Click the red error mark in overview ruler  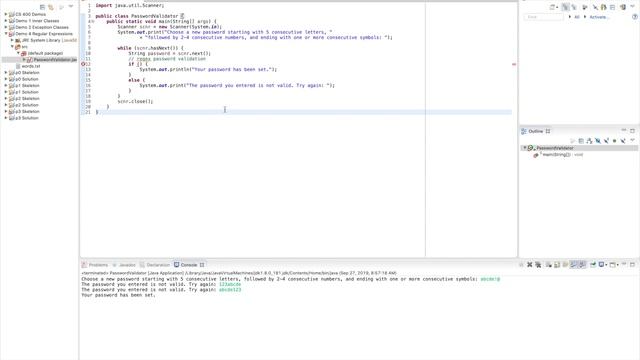pyautogui.click(x=514, y=64)
